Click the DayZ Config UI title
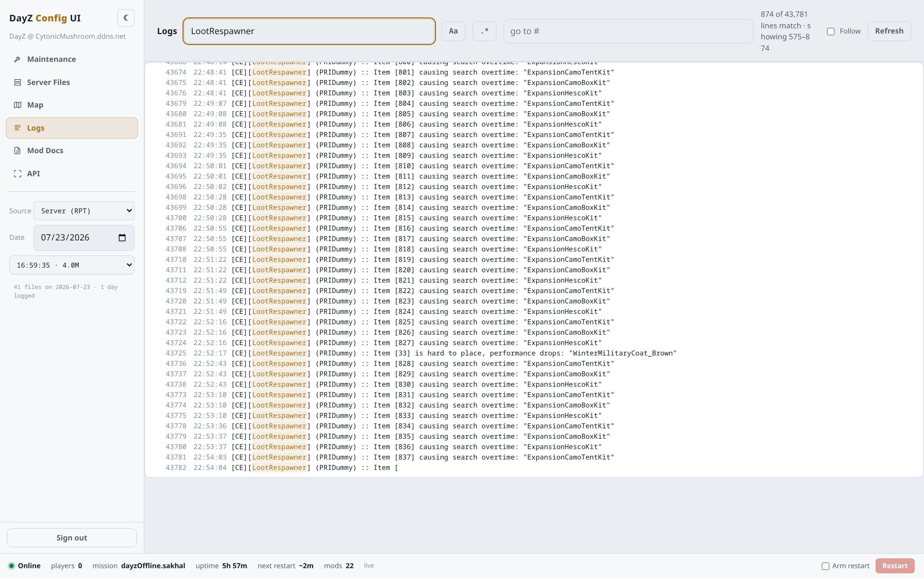This screenshot has height=578, width=924. (45, 18)
